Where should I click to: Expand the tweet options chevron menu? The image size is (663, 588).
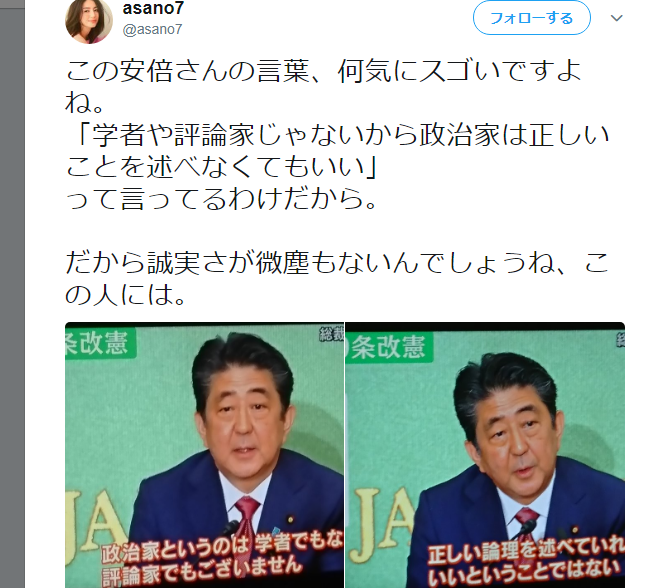[616, 18]
